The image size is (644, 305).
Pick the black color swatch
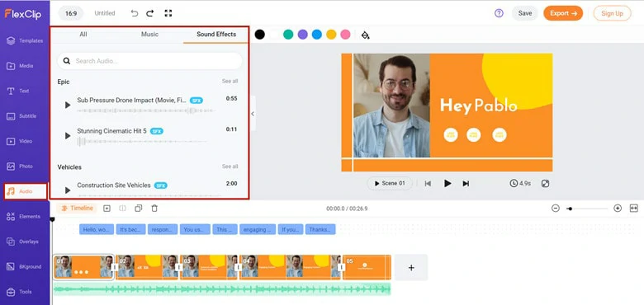[259, 35]
